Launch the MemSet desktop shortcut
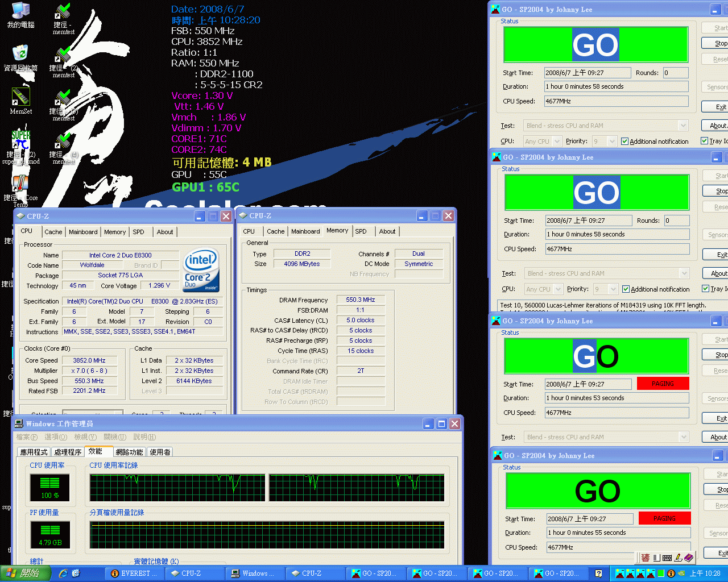The width and height of the screenshot is (728, 582). tap(21, 101)
